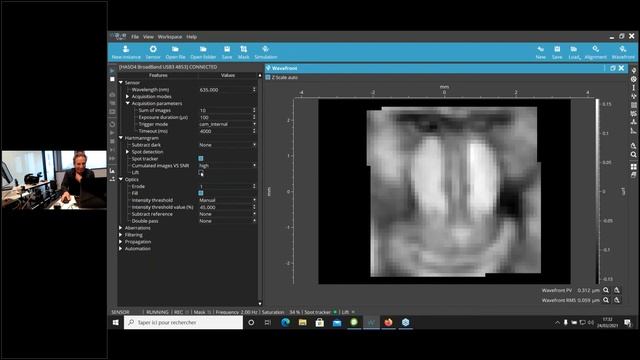The width and height of the screenshot is (640, 360).
Task: Open the Windows Start menu
Action: pyautogui.click(x=116, y=322)
